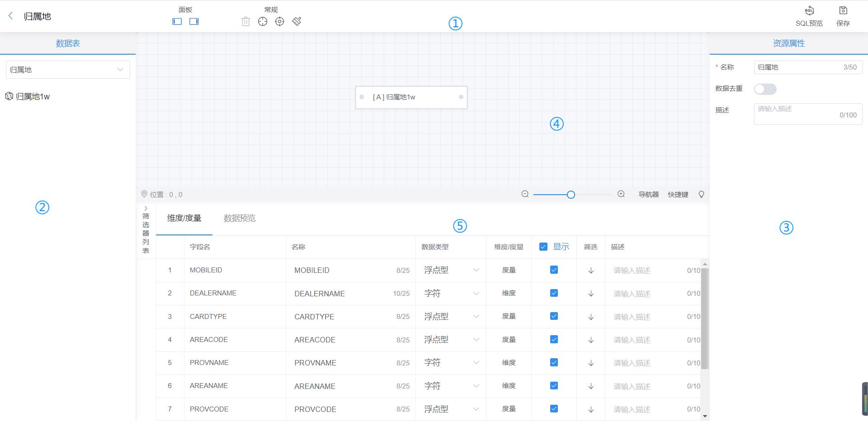The height and width of the screenshot is (421, 868).
Task: Click the 描述 description textarea
Action: coord(808,114)
